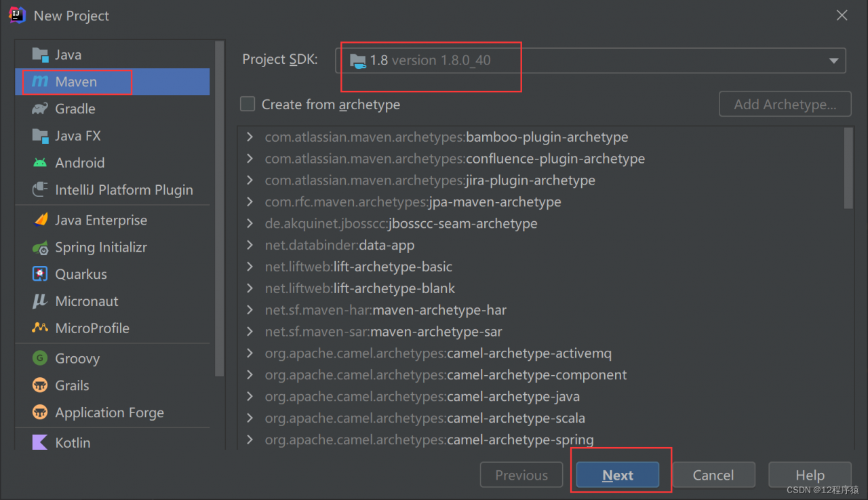Click the Quarkus icon
The width and height of the screenshot is (868, 500).
(x=40, y=274)
